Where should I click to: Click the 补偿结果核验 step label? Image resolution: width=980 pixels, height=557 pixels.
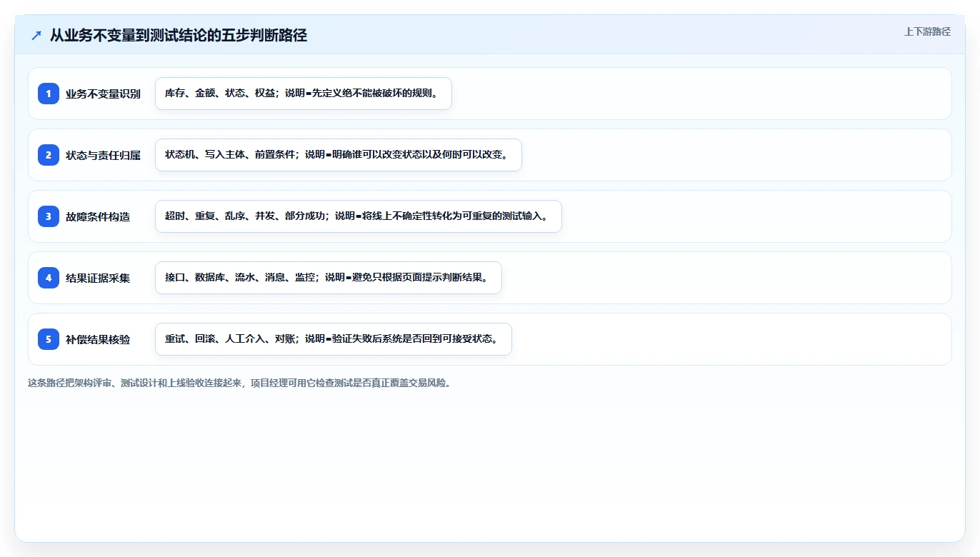[x=98, y=339]
